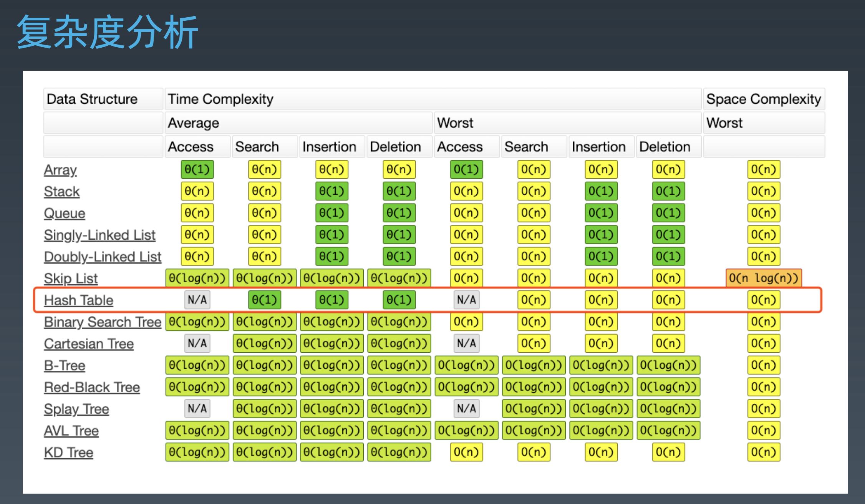865x504 pixels.
Task: Click the Array average Access Θ(1) cell
Action: [197, 170]
